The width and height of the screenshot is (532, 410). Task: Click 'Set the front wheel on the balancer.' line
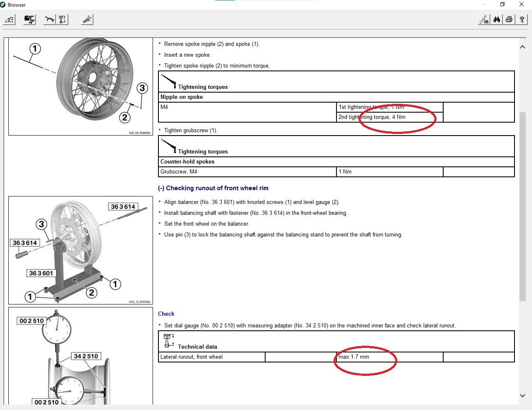(x=207, y=224)
